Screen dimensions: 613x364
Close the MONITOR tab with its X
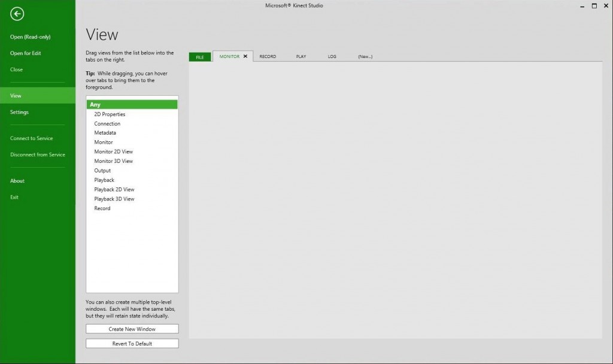[x=245, y=56]
